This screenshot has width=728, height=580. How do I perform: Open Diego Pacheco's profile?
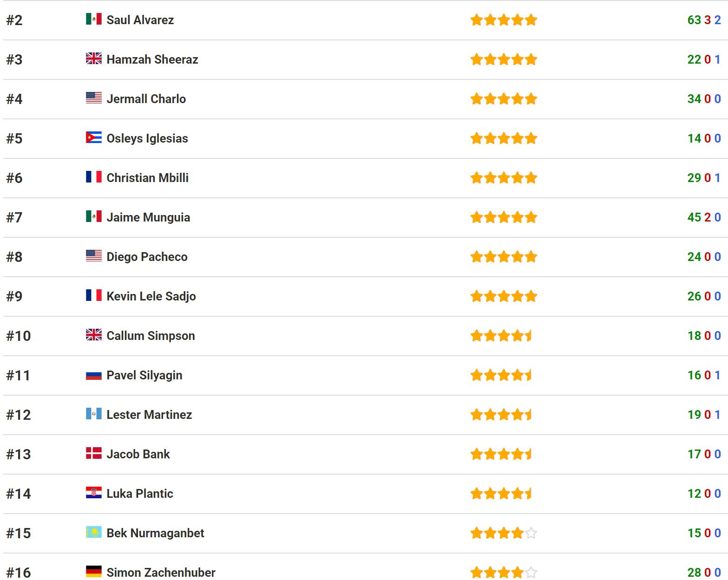(147, 257)
